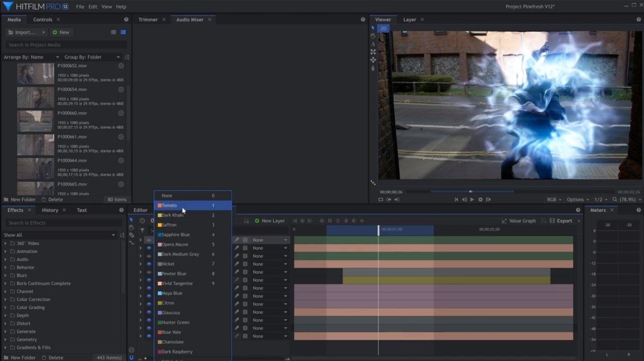The height and width of the screenshot is (361, 644).
Task: Open the Value Graph
Action: (x=519, y=221)
